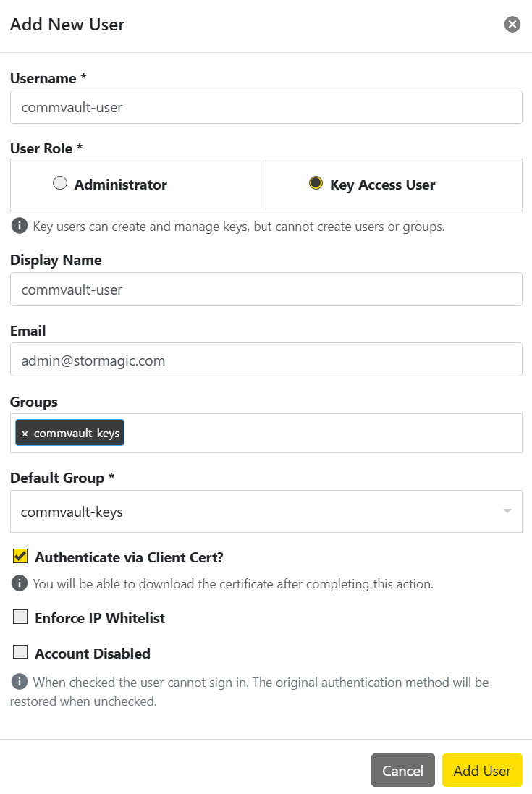Enable the Enforce IP Whitelist checkbox
This screenshot has height=794, width=532.
pos(20,617)
